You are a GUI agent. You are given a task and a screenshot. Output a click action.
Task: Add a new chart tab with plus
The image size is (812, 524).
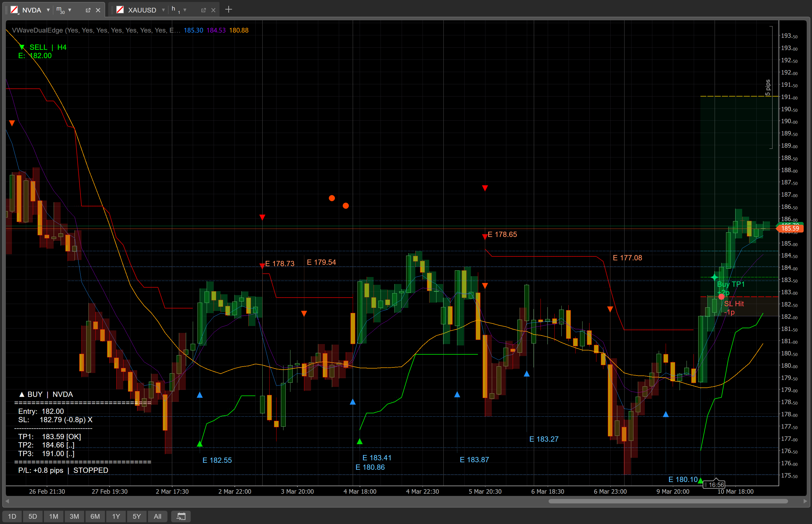point(229,9)
